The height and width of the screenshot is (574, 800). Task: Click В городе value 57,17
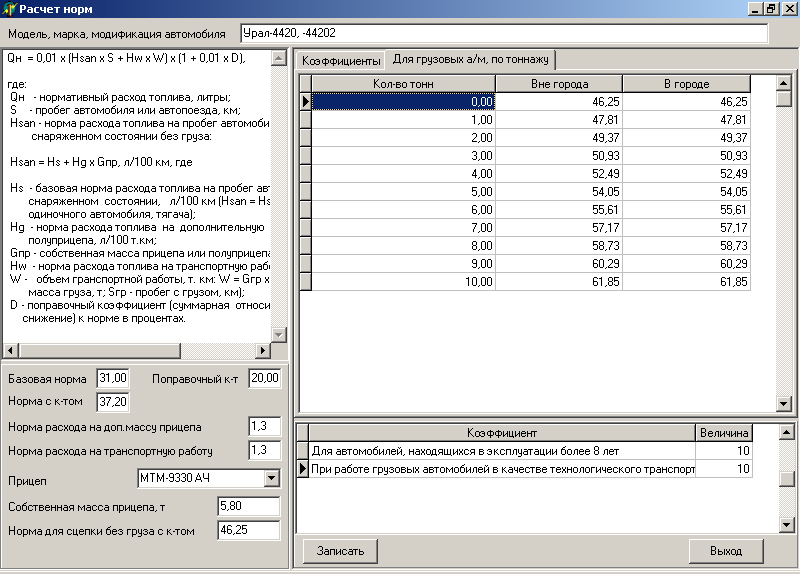coord(687,228)
